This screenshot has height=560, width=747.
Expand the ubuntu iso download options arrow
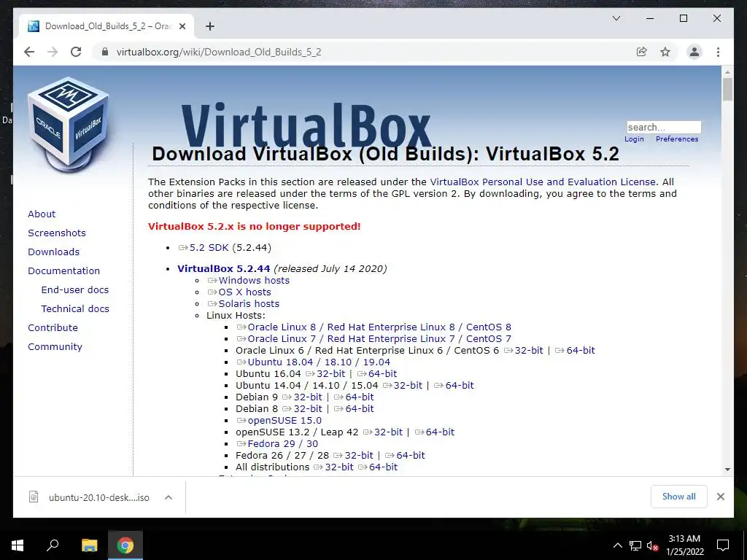[x=169, y=497]
